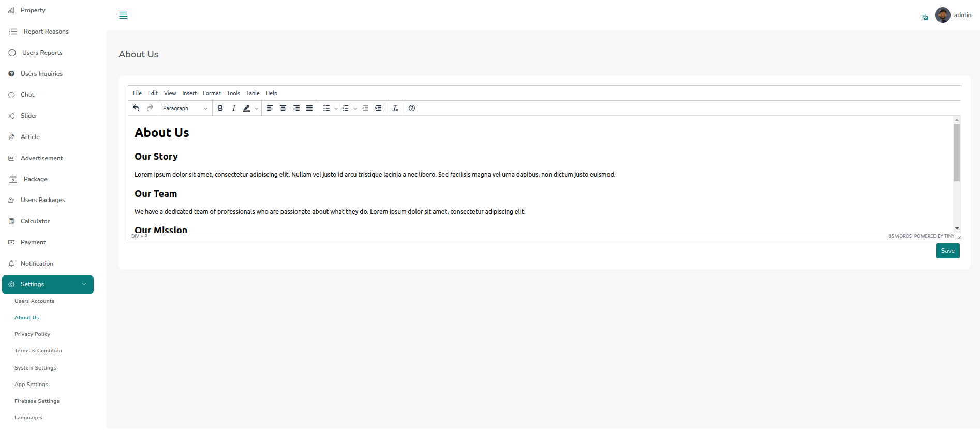Image resolution: width=980 pixels, height=430 pixels.
Task: Open bullet list style options arrow
Action: (x=336, y=108)
